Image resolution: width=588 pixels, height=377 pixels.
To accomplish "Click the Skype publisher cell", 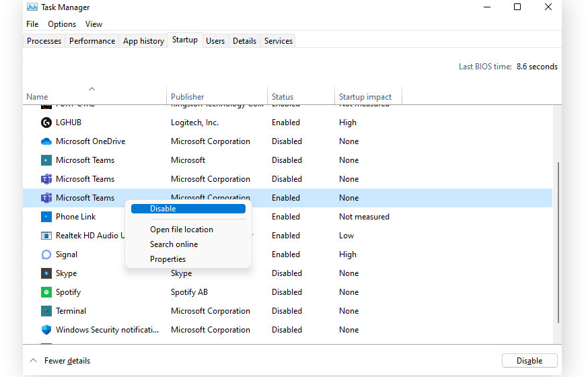I will pos(181,273).
